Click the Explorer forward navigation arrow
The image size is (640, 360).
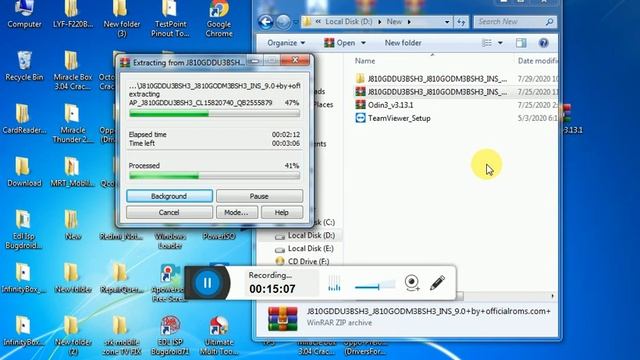click(x=283, y=22)
